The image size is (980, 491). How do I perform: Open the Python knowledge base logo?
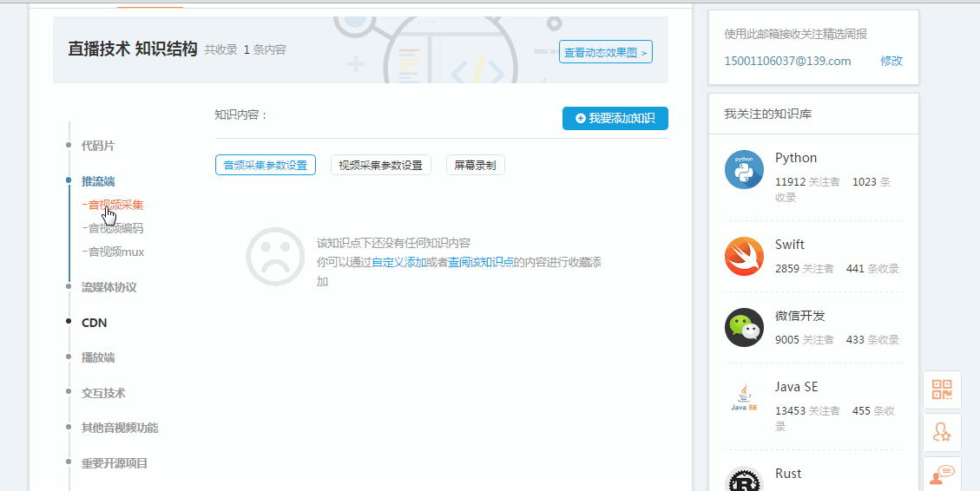click(744, 169)
